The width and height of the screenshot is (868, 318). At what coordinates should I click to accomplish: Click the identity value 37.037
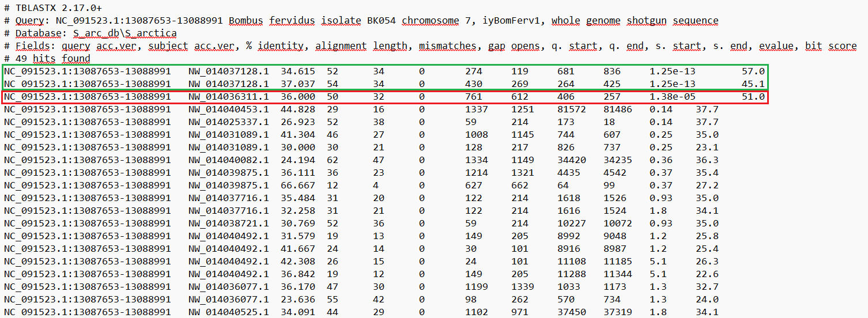click(x=298, y=84)
